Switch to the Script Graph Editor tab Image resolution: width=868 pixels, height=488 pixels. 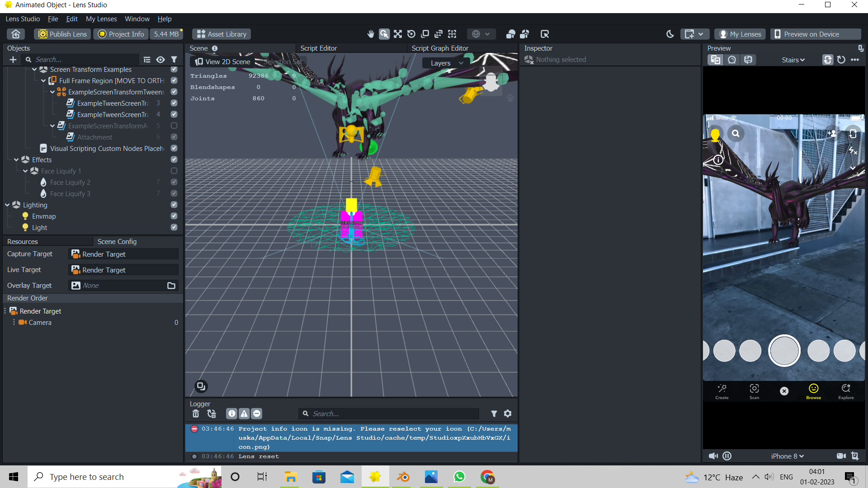(439, 48)
